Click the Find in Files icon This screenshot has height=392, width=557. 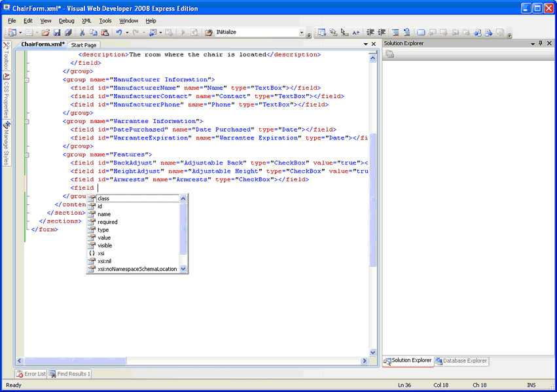tap(209, 32)
